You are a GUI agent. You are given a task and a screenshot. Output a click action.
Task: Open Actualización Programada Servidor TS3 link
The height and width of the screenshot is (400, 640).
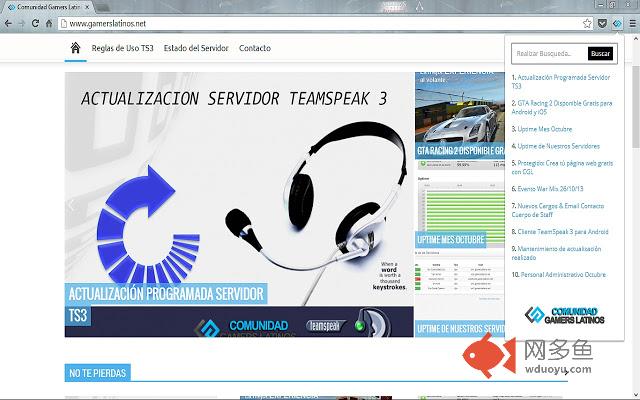click(563, 81)
